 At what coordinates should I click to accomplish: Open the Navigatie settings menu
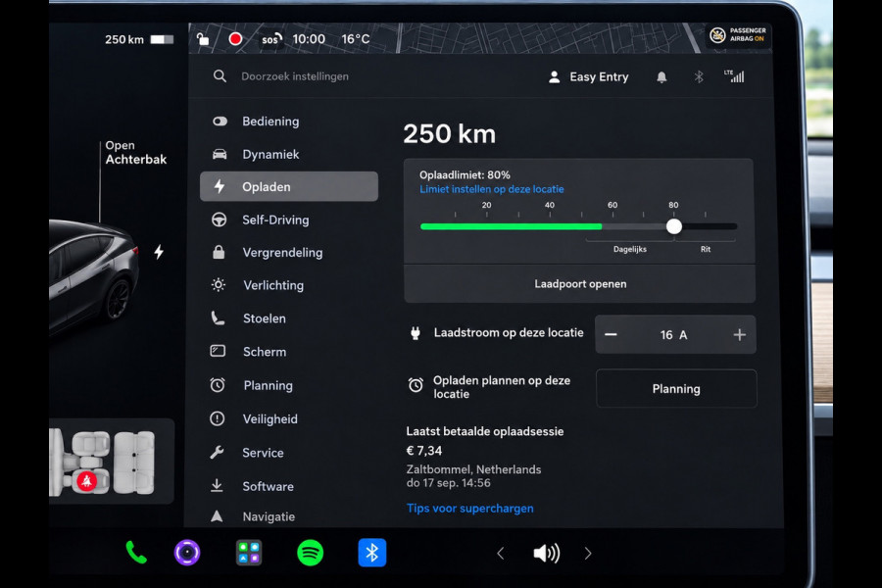click(289, 516)
